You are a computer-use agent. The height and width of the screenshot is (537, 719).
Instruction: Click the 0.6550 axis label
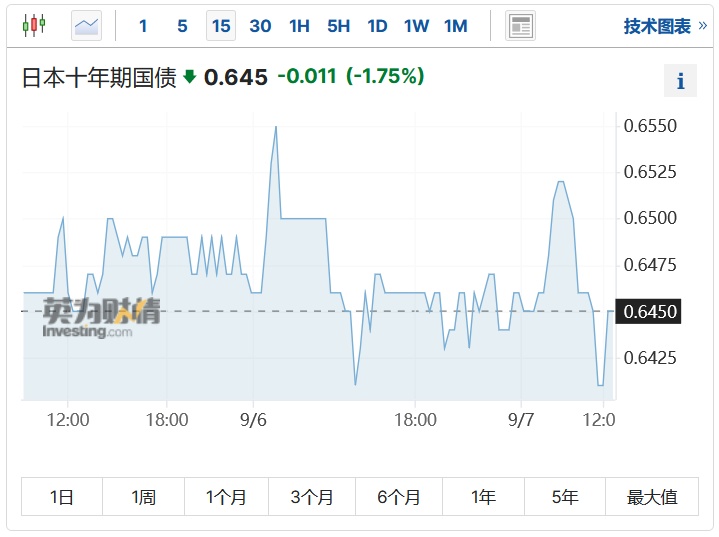tap(650, 126)
